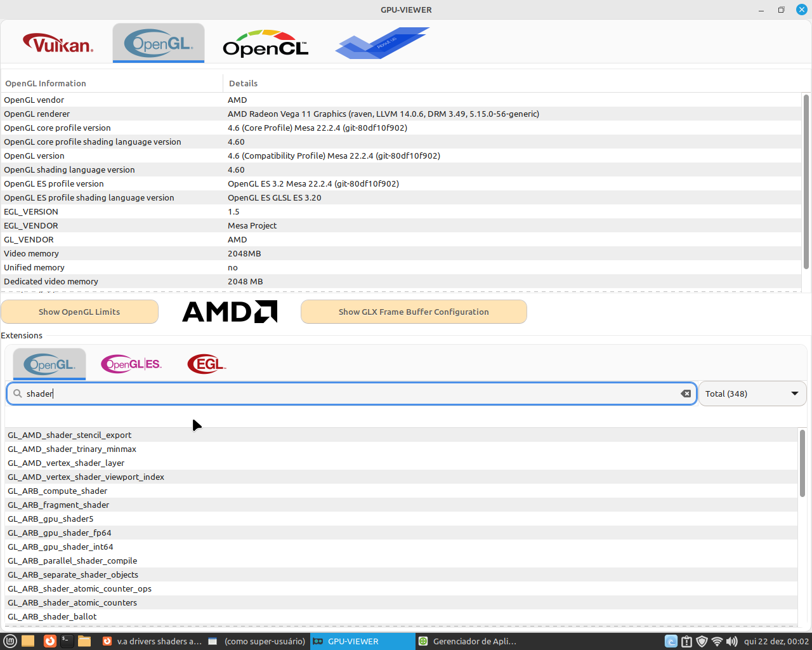Open the Linux Mint start menu
Viewport: 812px width, 650px height.
point(10,641)
